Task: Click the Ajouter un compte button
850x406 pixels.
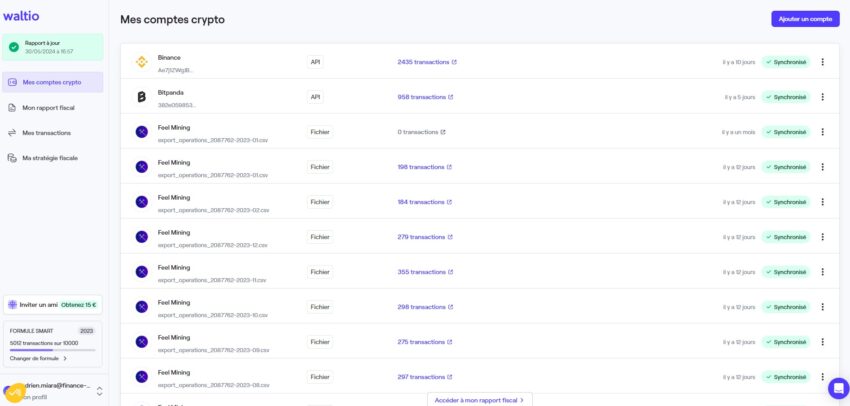Action: (805, 19)
